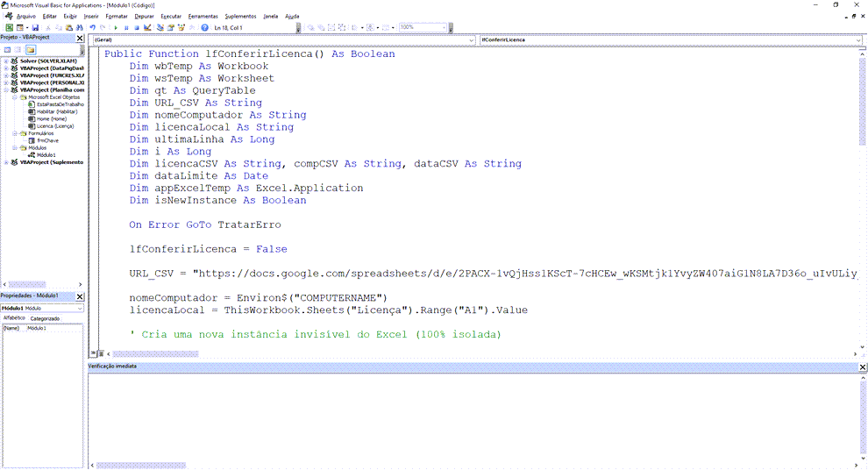This screenshot has width=868, height=470.
Task: Click the Undo arrow icon
Action: 92,28
